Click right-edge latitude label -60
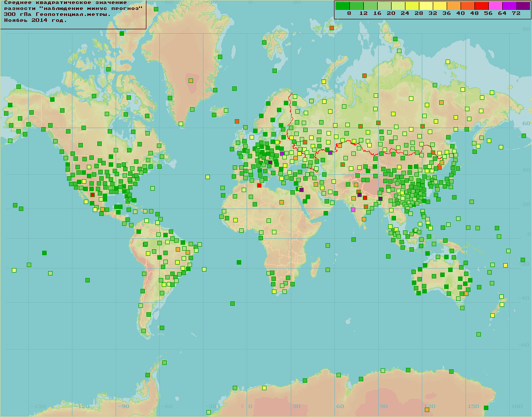Image resolution: width=532 pixels, height=417 pixels. [524, 345]
